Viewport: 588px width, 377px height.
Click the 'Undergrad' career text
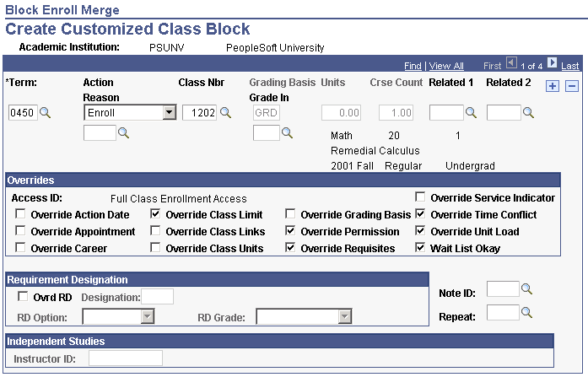point(470,165)
